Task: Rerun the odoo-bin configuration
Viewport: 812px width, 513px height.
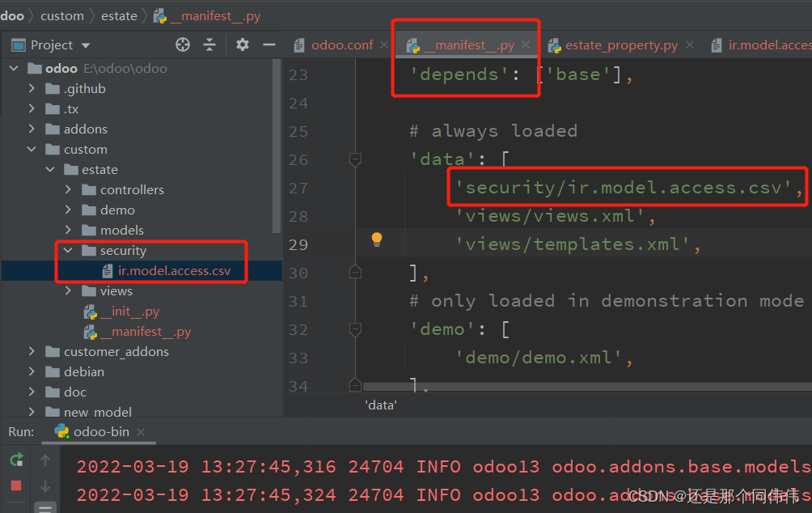Action: pyautogui.click(x=15, y=459)
